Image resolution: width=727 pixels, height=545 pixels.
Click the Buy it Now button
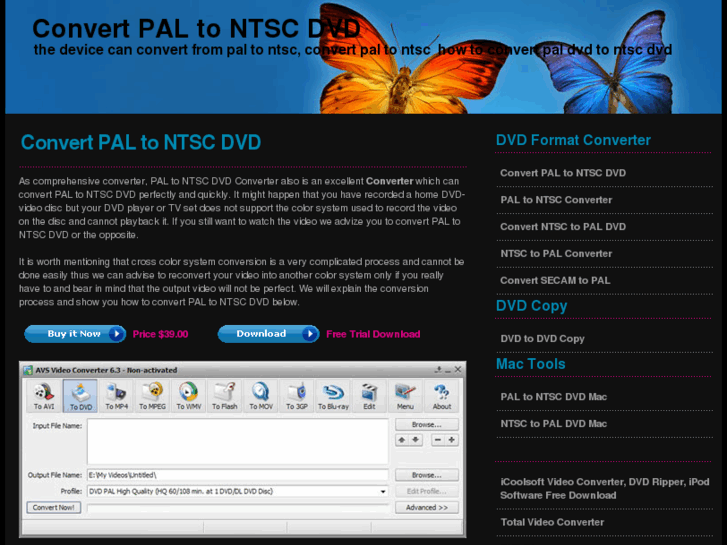(x=75, y=334)
